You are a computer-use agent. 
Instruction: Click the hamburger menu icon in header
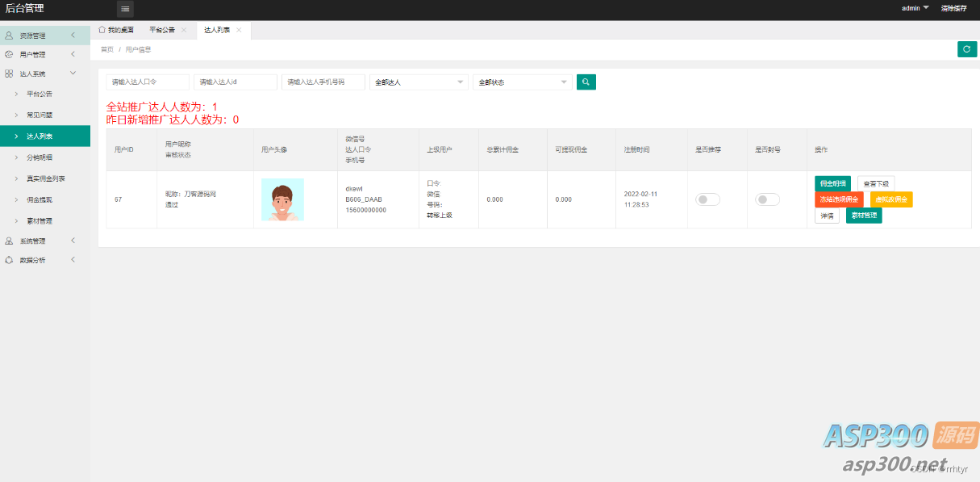coord(125,9)
